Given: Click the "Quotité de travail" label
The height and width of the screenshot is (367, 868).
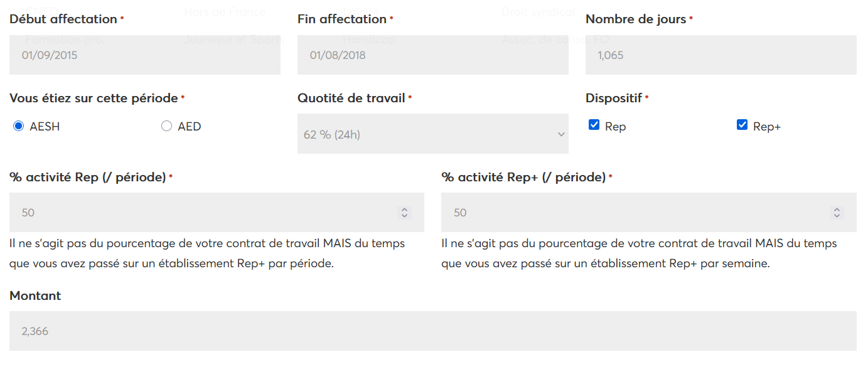Looking at the screenshot, I should click(351, 98).
